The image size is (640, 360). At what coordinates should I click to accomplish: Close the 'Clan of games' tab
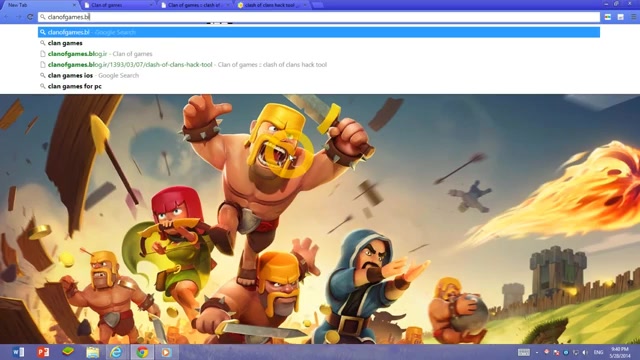151,5
